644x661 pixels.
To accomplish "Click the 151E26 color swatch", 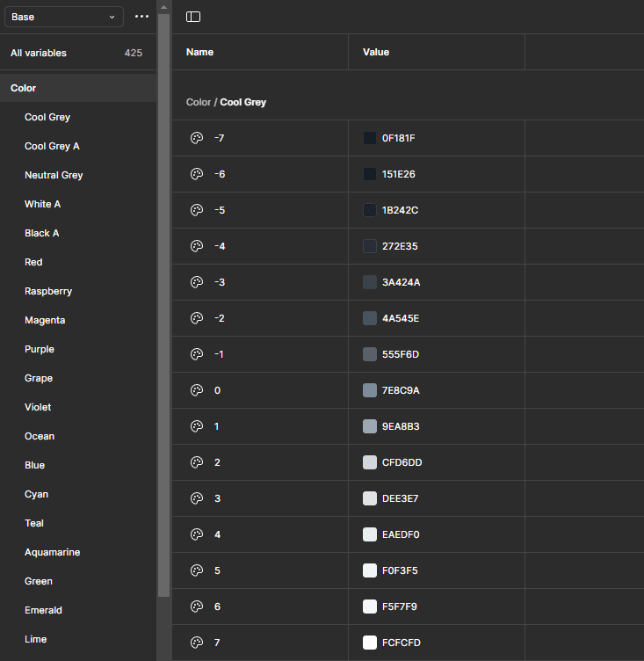I will [x=370, y=174].
